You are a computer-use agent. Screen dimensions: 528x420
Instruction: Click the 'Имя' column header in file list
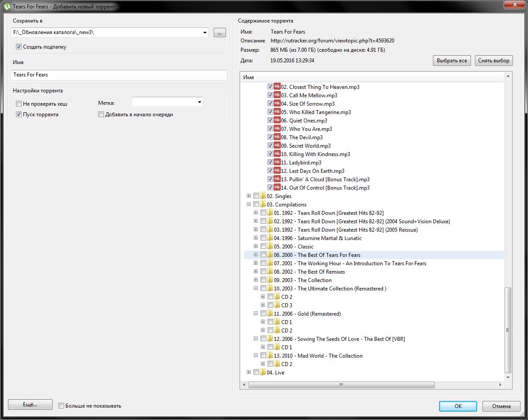(372, 77)
